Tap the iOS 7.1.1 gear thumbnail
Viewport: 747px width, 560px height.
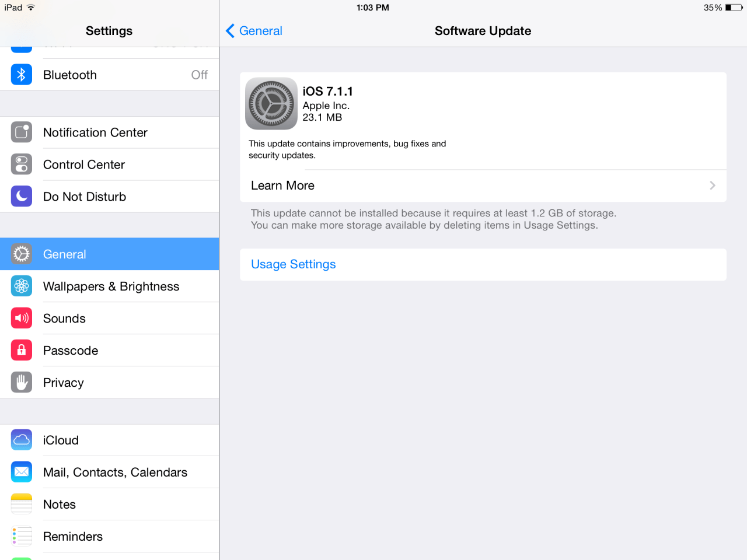pos(271,104)
